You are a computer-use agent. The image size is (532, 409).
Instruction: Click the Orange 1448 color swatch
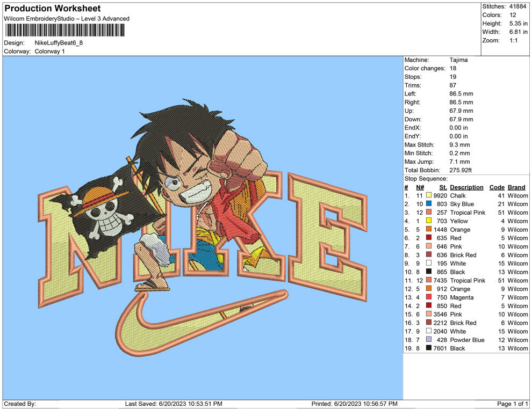(429, 229)
